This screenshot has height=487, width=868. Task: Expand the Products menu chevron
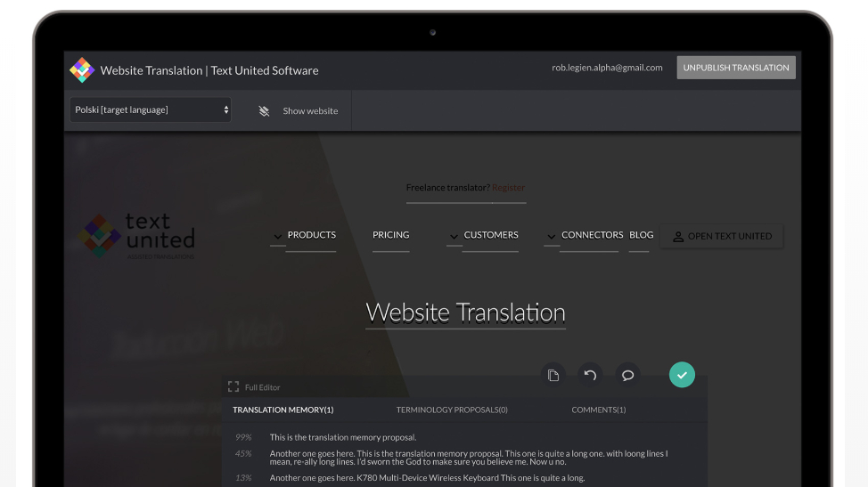277,237
